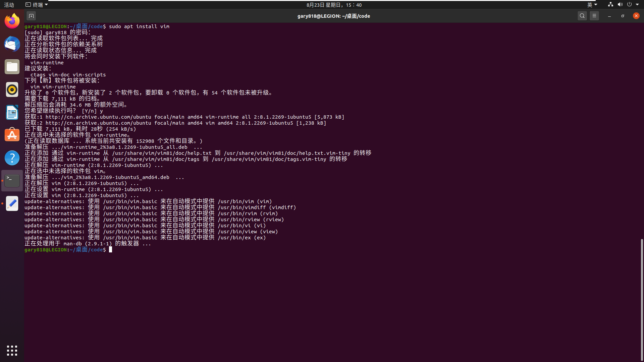
Task: Open the terminal hamburger menu
Action: click(x=594, y=16)
